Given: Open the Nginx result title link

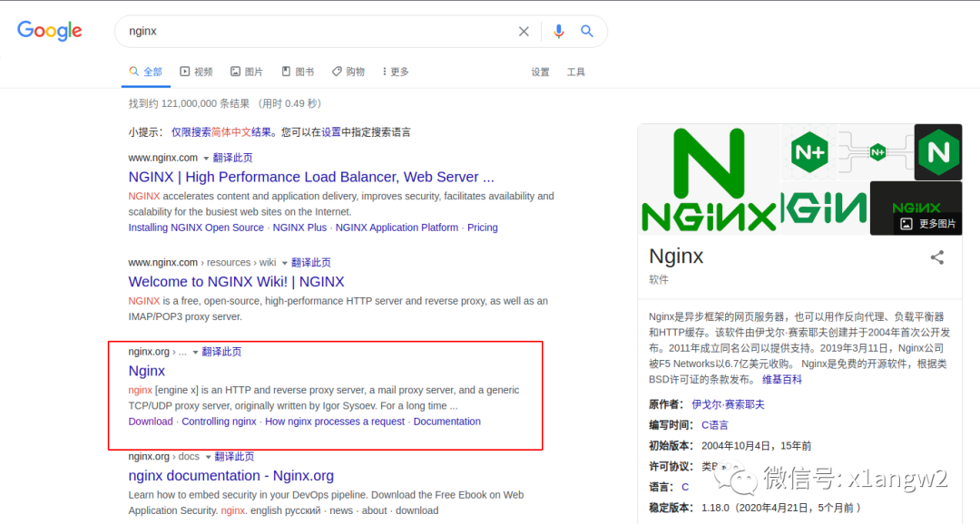Looking at the screenshot, I should pyautogui.click(x=147, y=371).
